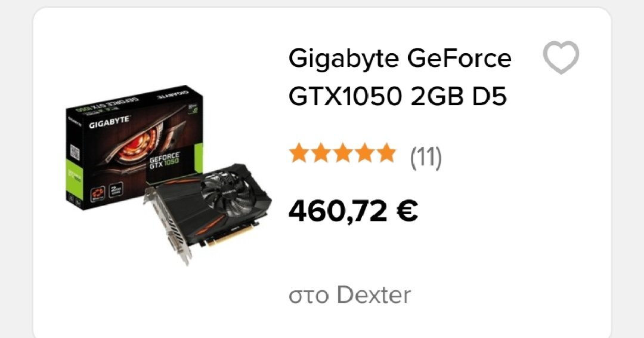
Task: Click the GeForce GTX 1050 label on the box
Action: coord(165,160)
